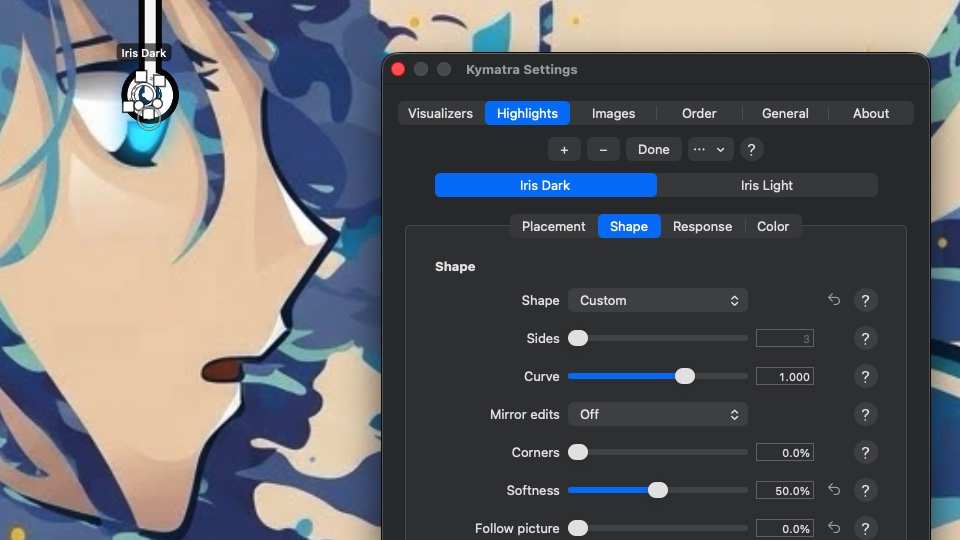Click the Follow picture value field
Screen dimensions: 960x540
784,528
